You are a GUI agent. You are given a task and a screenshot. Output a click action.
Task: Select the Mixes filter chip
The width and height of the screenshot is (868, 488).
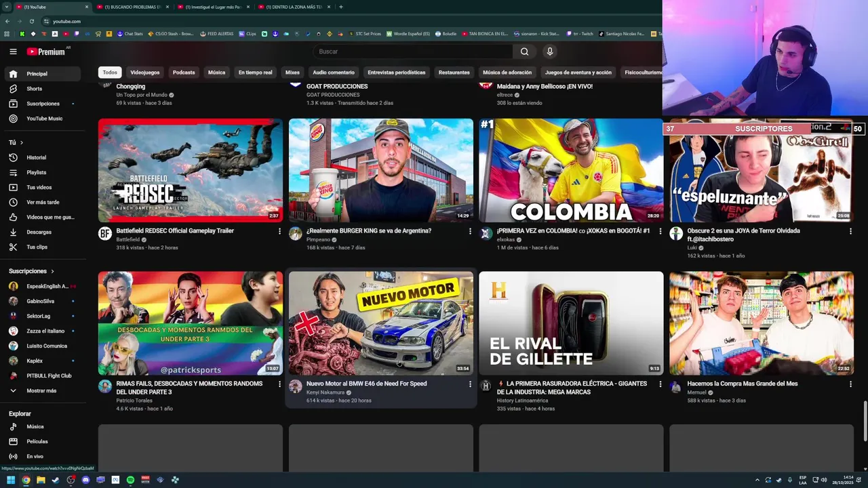(x=292, y=73)
